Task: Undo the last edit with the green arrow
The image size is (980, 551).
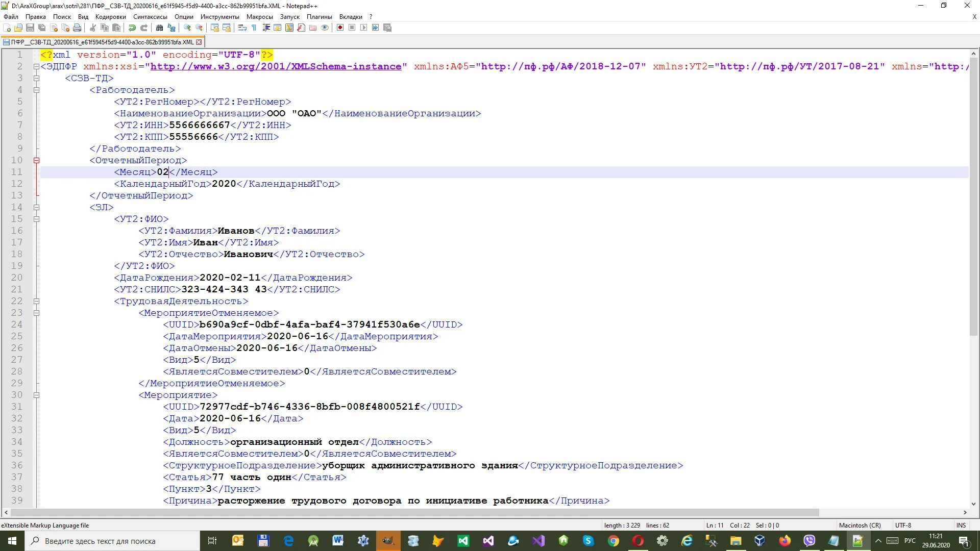Action: click(x=132, y=28)
